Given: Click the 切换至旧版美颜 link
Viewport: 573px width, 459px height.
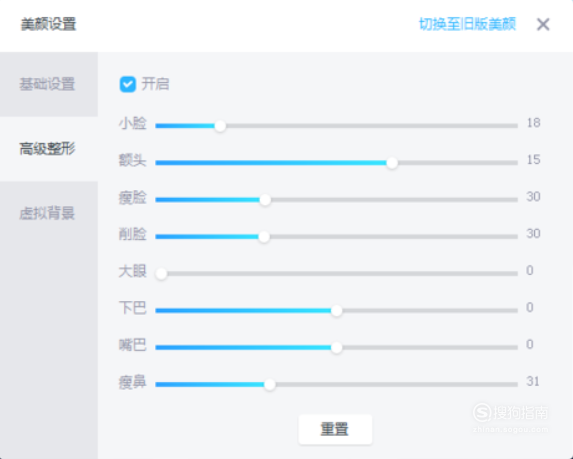Looking at the screenshot, I should click(467, 24).
